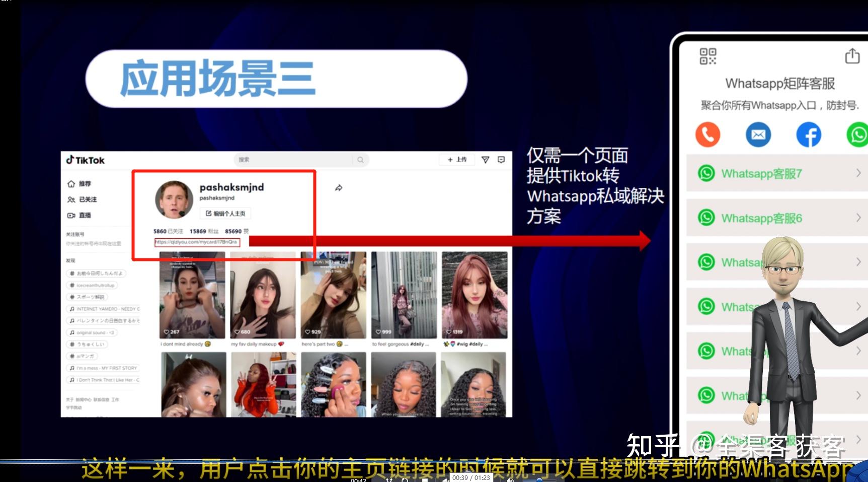Image resolution: width=868 pixels, height=482 pixels.
Task: Select the icecreamfruitrollup hashtag chip
Action: (x=93, y=285)
